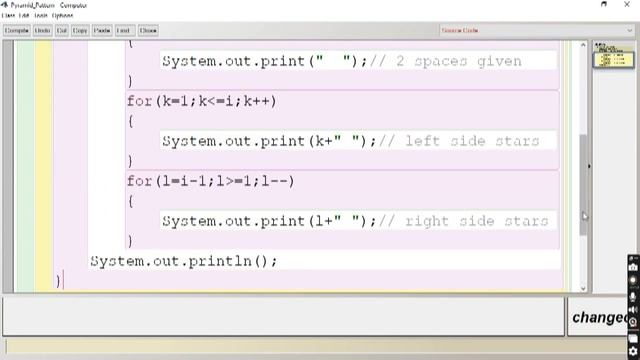Click the recorder camera screenshot icon

(x=633, y=268)
